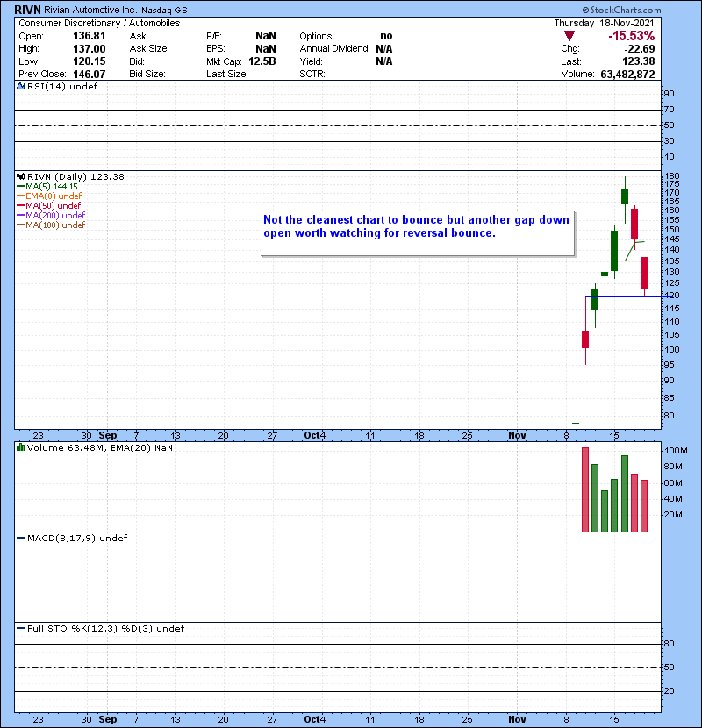702x728 pixels.
Task: Click the RIVN (Daily) 123.38 chart title
Action: [75, 177]
